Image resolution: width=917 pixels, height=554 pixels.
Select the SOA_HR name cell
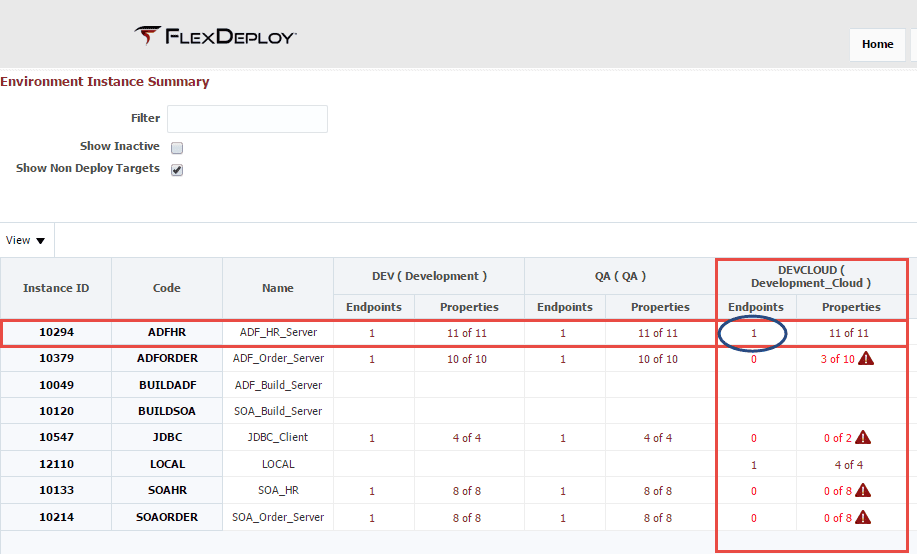(x=278, y=491)
